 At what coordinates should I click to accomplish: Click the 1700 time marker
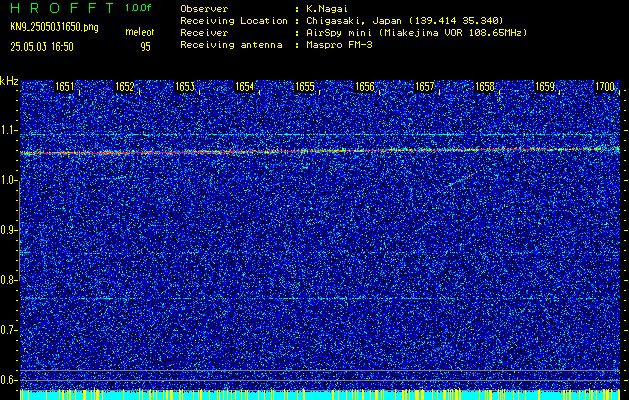click(x=605, y=87)
